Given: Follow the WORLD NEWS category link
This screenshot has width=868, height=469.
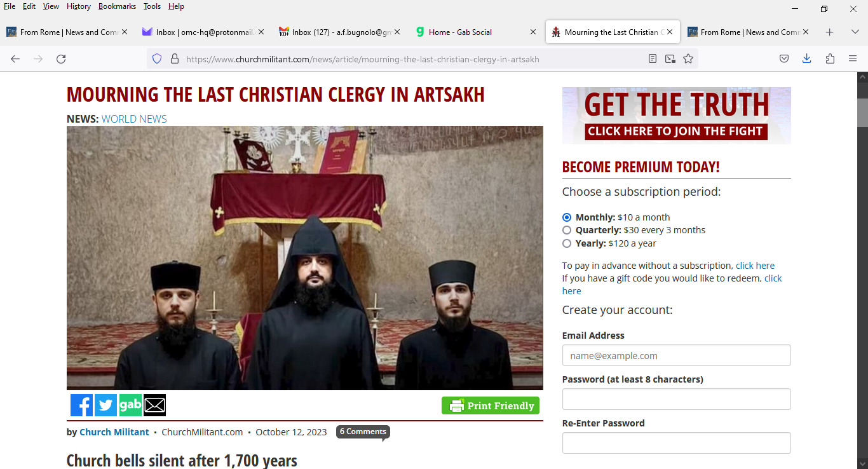Looking at the screenshot, I should 134,119.
